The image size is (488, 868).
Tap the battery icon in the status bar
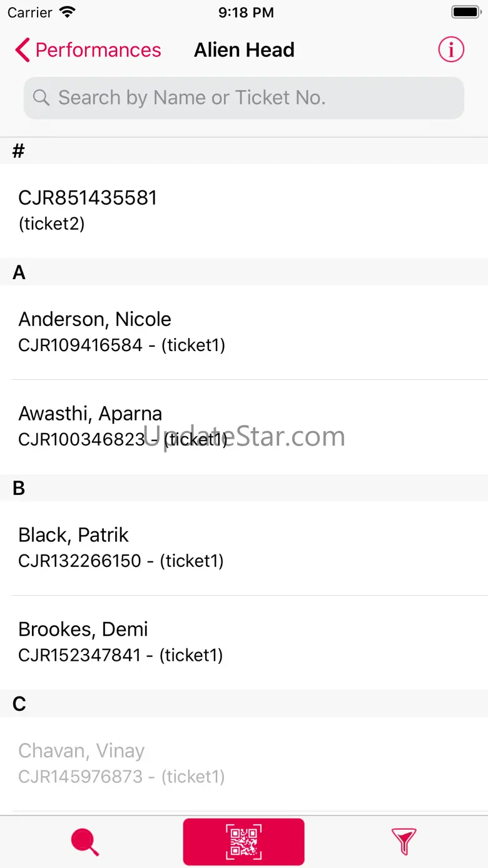coord(465,13)
